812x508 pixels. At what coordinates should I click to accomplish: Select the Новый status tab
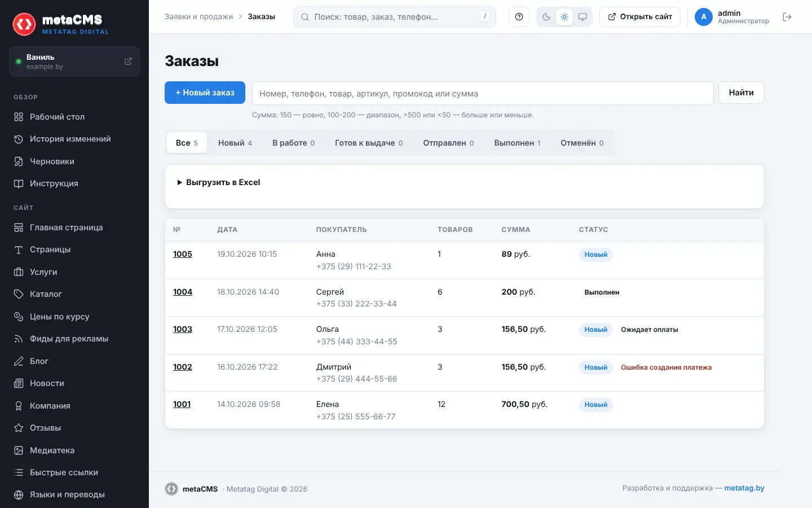[x=235, y=143]
